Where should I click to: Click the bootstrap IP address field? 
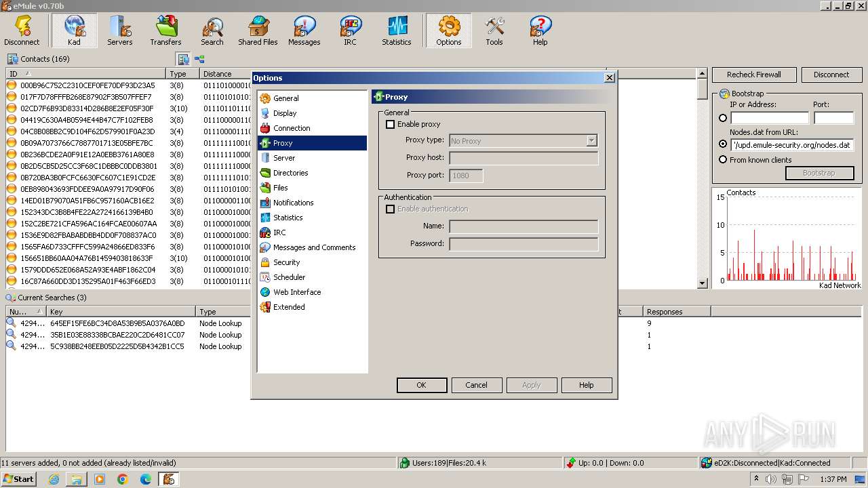(x=770, y=118)
